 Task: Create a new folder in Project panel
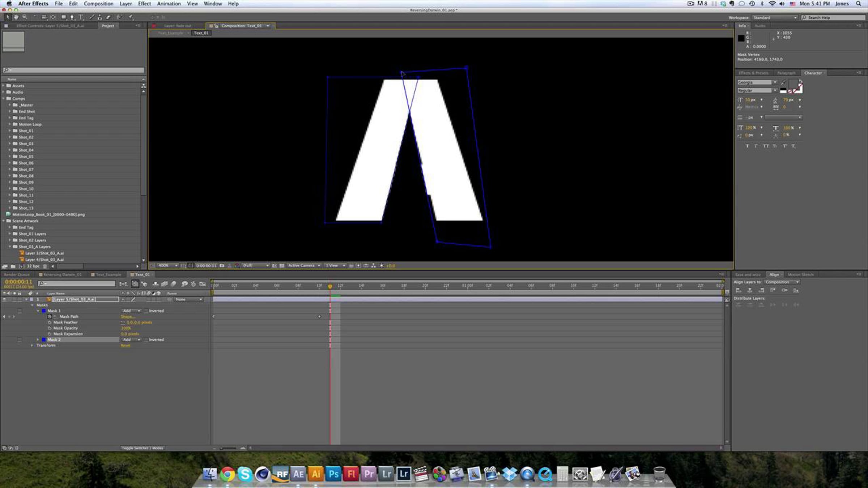coord(13,266)
